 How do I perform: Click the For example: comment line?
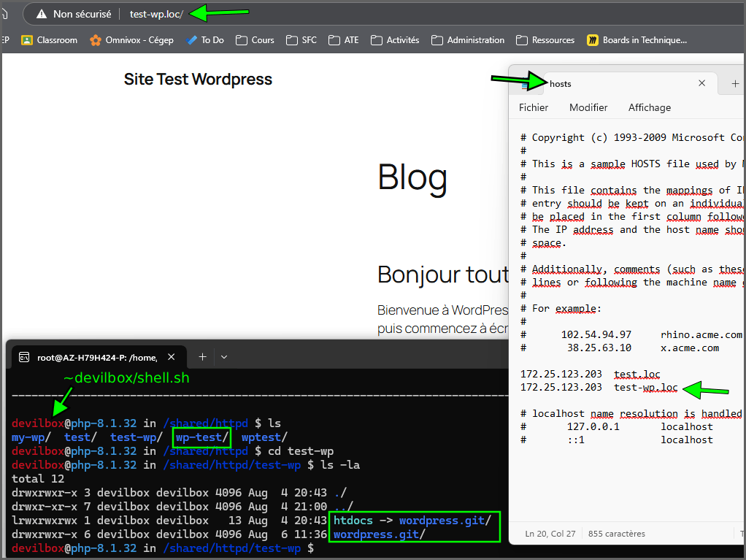coord(561,308)
